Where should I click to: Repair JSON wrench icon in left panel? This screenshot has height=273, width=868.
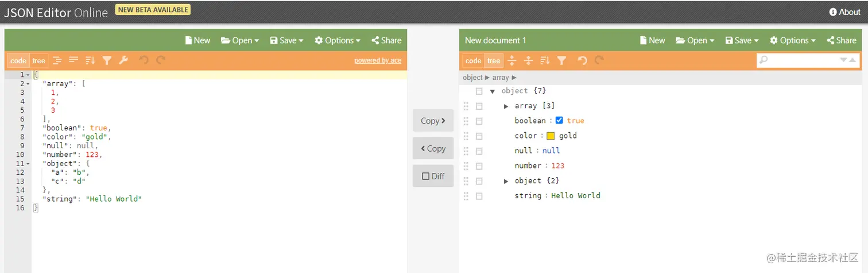click(123, 60)
